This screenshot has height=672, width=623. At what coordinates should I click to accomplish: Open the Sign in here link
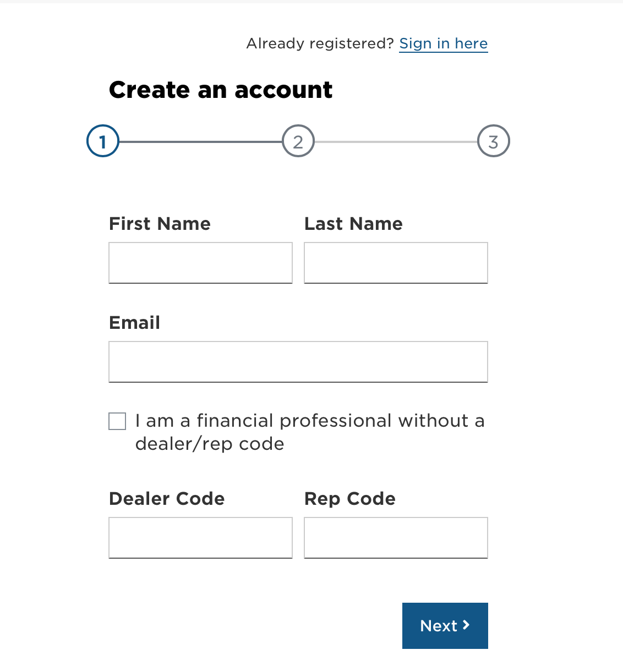[443, 43]
